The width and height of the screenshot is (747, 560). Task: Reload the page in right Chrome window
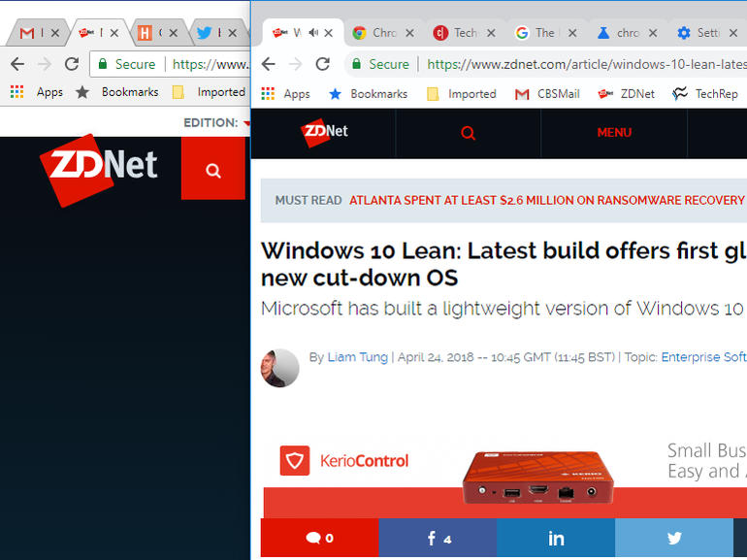(x=322, y=64)
